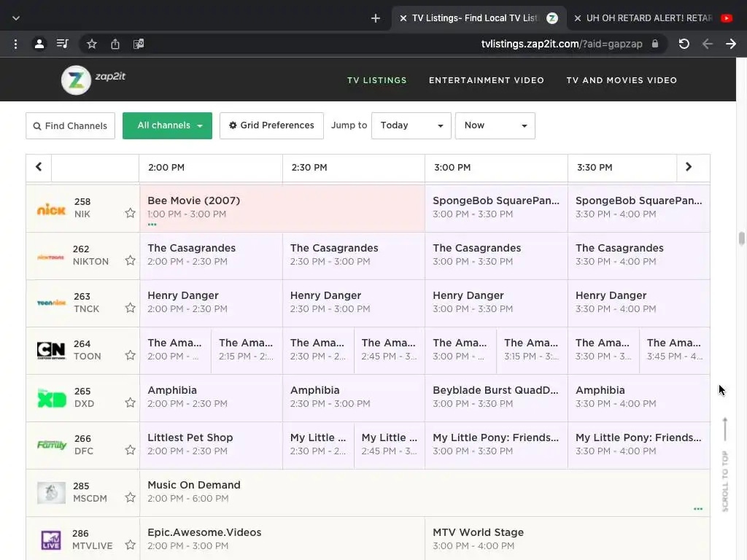Open Epic.Awesome.Videos listing
Screen dimensions: 747x560
click(x=282, y=539)
